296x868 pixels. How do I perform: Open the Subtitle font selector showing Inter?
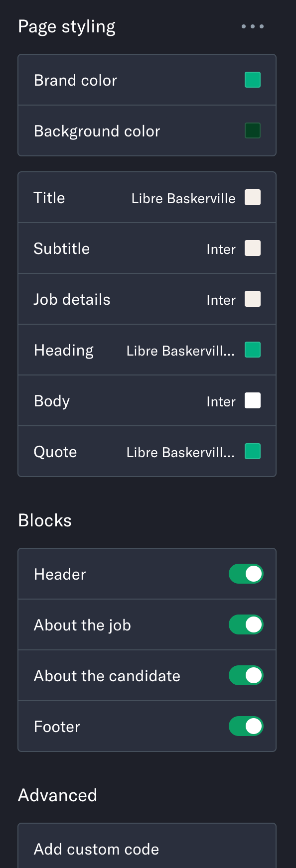221,249
